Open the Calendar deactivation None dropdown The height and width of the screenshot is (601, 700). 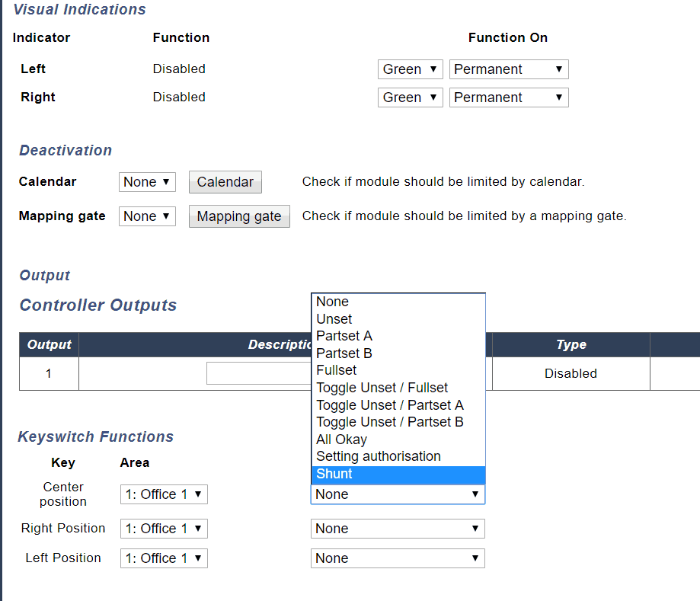pos(147,181)
